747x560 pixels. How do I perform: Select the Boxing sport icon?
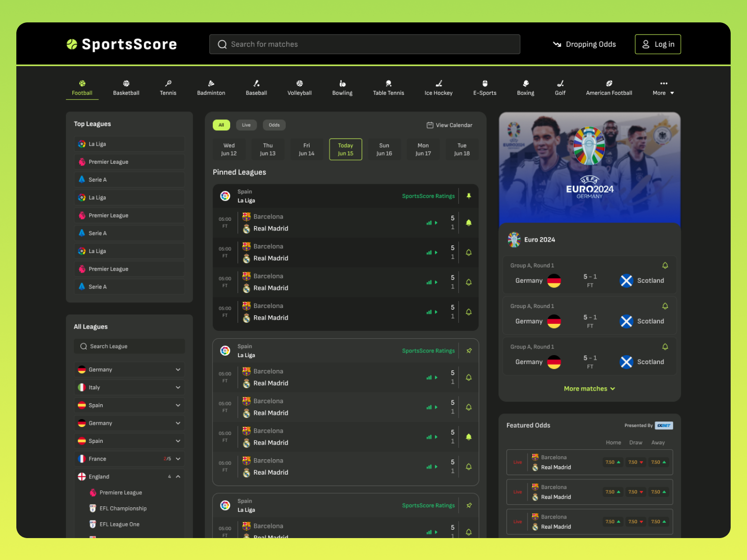point(526,84)
